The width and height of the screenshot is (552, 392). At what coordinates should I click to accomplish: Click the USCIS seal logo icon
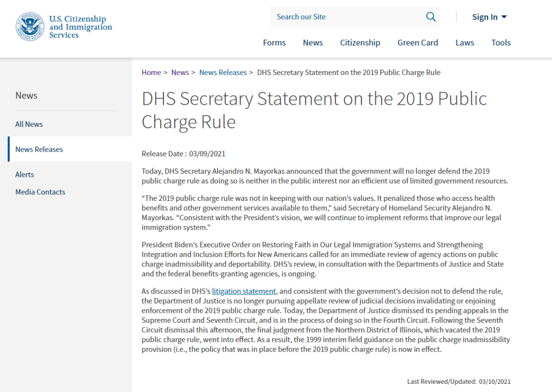pyautogui.click(x=30, y=27)
